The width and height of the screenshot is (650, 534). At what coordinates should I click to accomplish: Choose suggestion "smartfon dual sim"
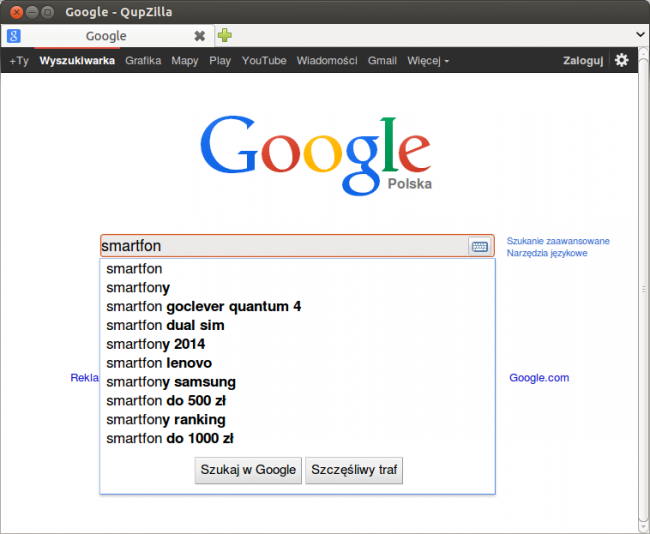pyautogui.click(x=297, y=325)
